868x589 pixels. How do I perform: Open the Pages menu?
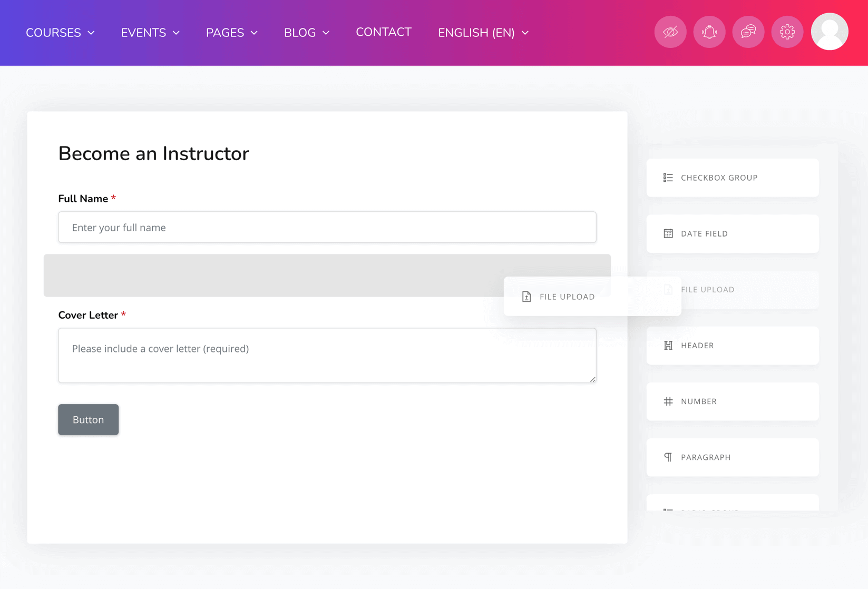(231, 33)
